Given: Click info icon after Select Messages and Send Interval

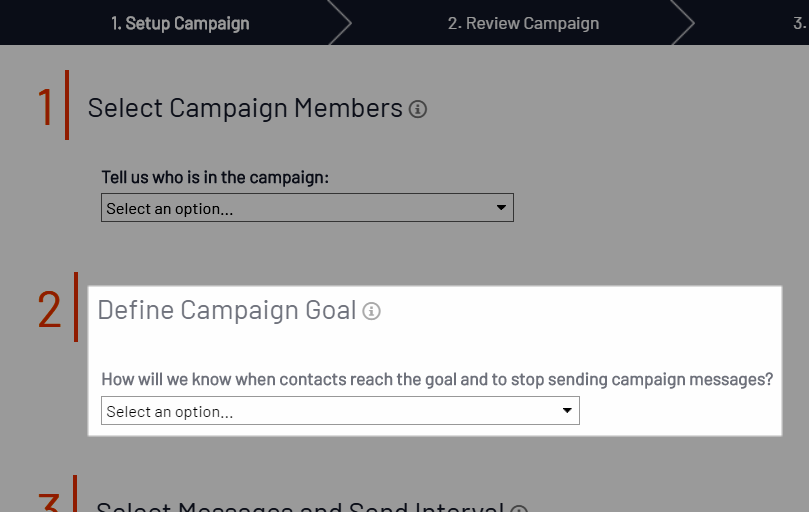Looking at the screenshot, I should (519, 508).
